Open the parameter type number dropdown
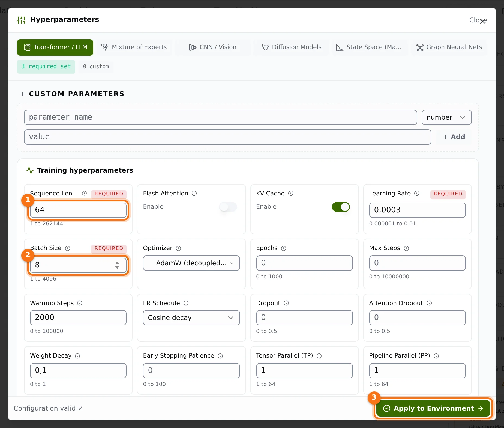This screenshot has height=428, width=504. coord(446,117)
